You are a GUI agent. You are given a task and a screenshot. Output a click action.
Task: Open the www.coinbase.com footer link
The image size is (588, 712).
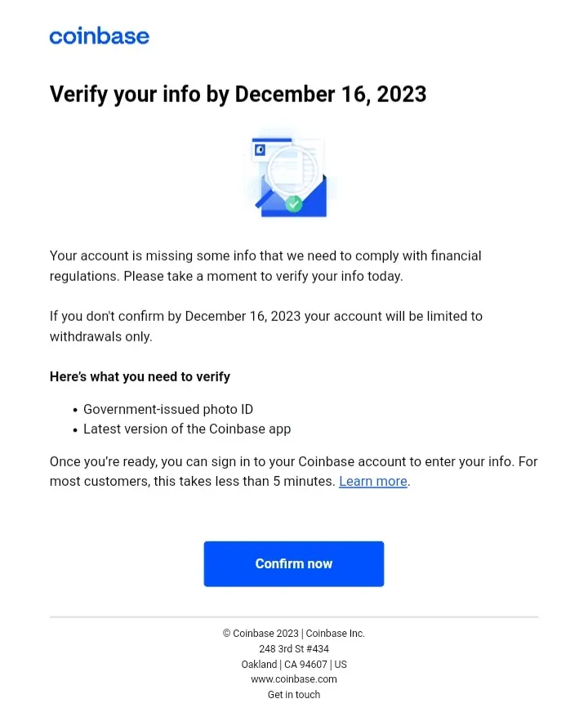pyautogui.click(x=294, y=679)
